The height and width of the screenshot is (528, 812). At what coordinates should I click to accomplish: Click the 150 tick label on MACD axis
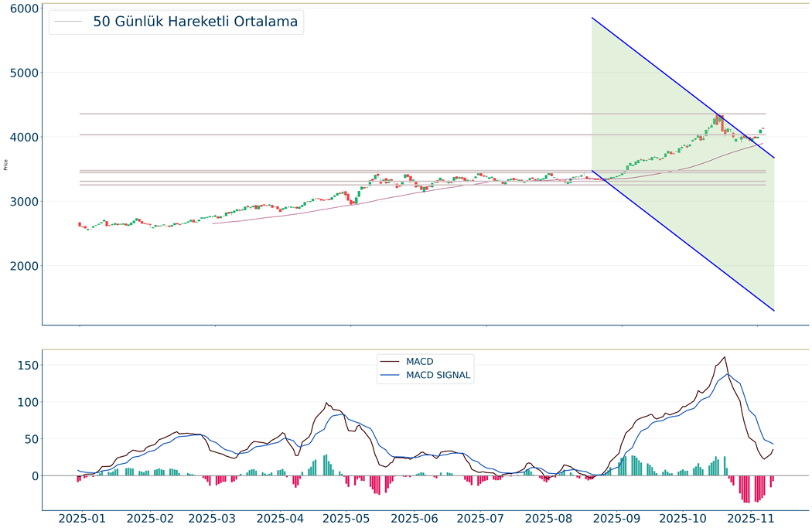pyautogui.click(x=27, y=365)
